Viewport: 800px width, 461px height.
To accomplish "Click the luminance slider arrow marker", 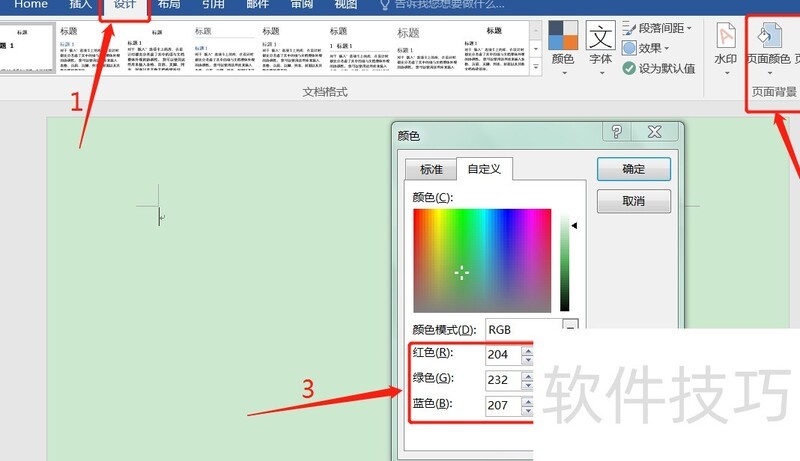I will point(574,225).
